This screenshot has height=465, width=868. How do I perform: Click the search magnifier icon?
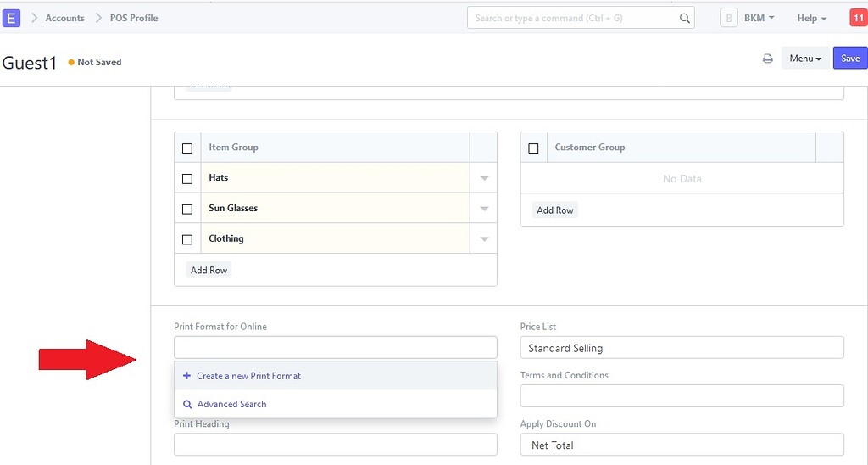point(684,18)
